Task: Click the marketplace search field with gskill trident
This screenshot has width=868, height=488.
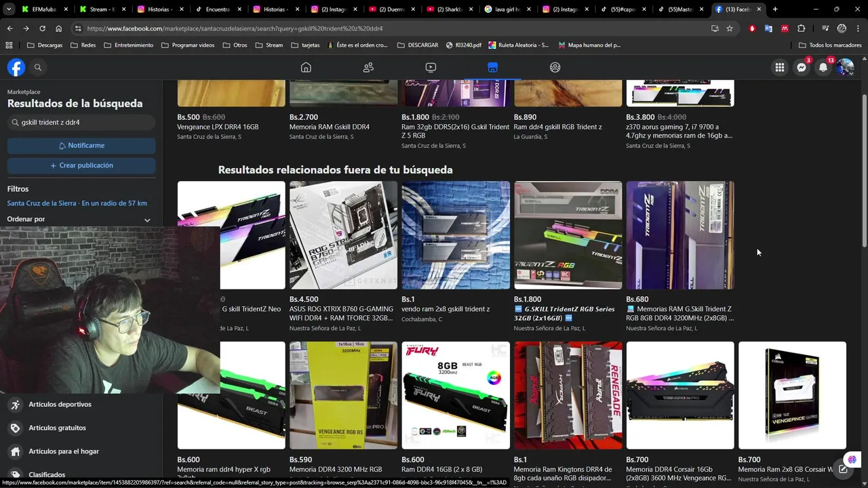Action: (81, 123)
